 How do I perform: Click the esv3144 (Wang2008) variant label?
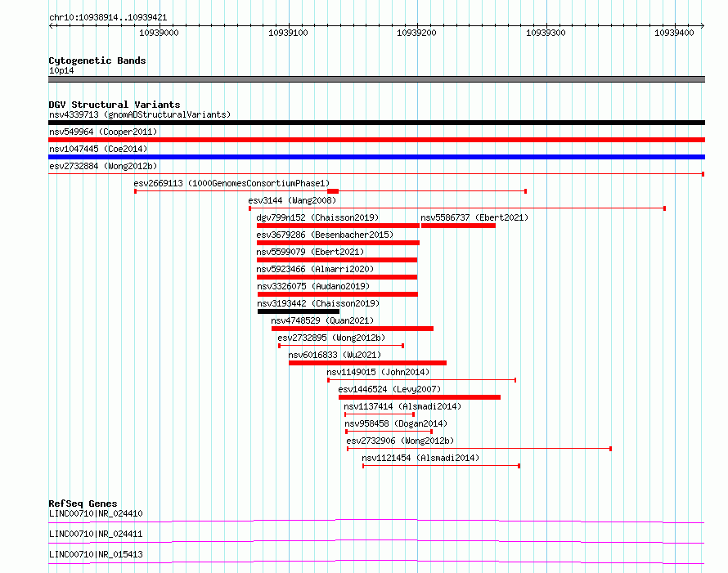click(x=292, y=200)
